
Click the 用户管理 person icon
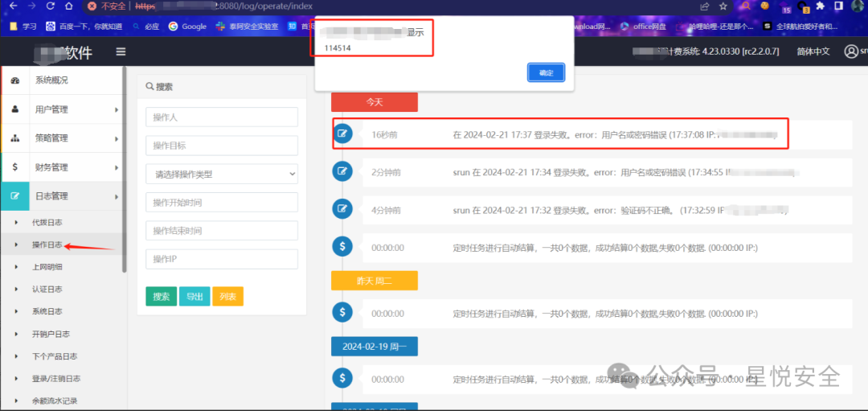(x=15, y=109)
